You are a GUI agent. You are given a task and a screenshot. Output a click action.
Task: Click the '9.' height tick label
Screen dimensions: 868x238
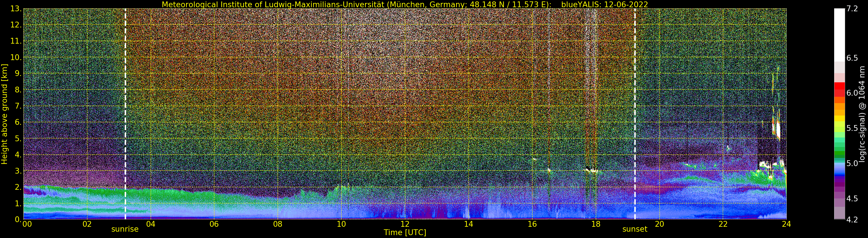click(19, 73)
